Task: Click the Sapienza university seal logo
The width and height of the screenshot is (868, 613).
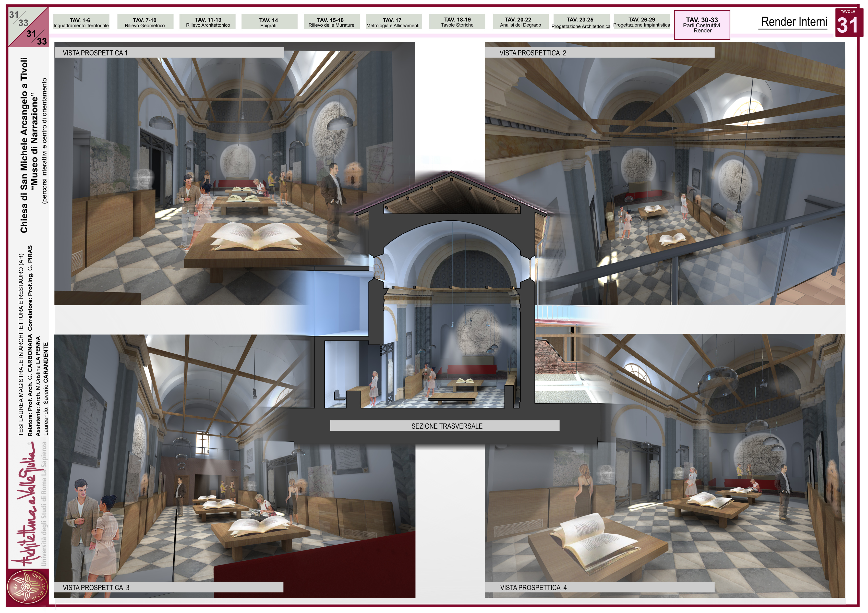Action: [x=27, y=587]
